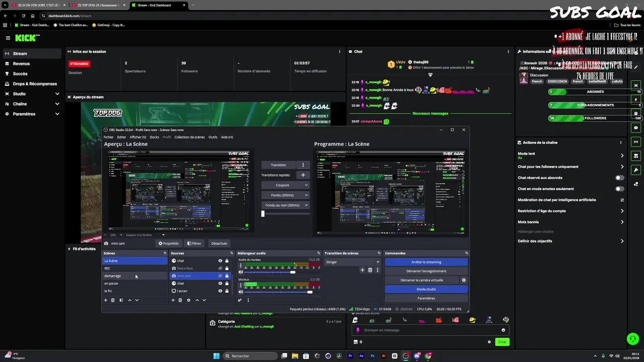Expand Fondu (300ms) transition dropdown

[x=285, y=195]
